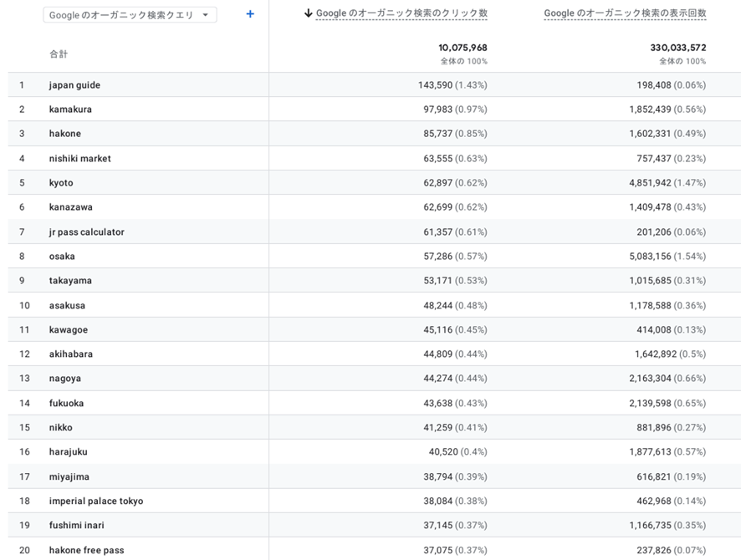The image size is (741, 560).
Task: Click the 'akihabara' query entry
Action: click(71, 354)
